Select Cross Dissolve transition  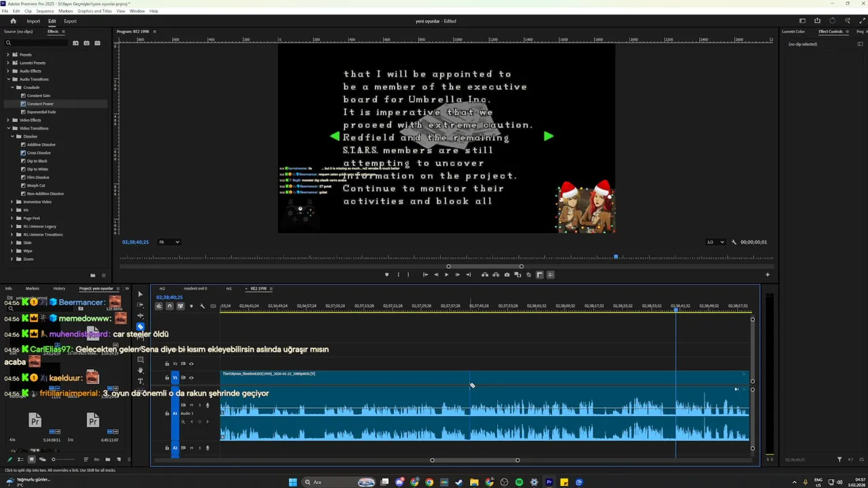coord(38,152)
